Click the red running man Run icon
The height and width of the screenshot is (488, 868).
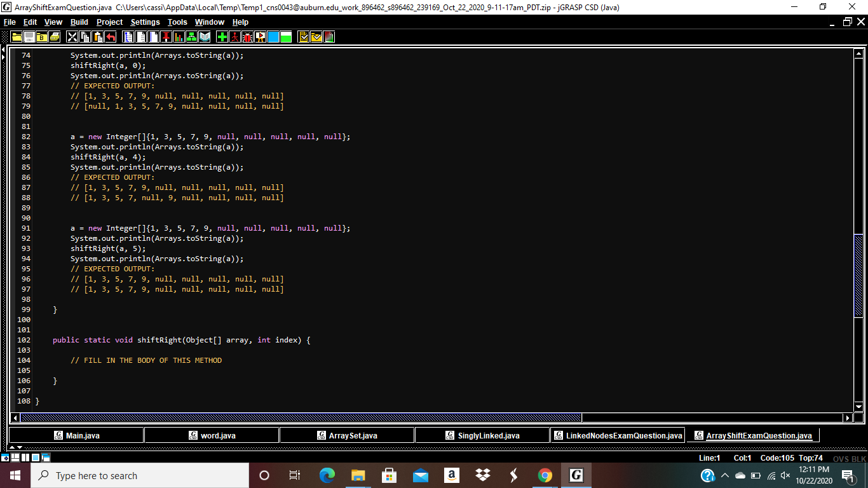tap(235, 37)
